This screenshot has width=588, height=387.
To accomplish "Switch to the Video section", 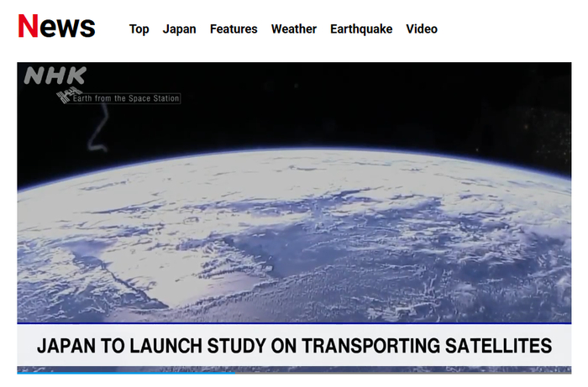I will pyautogui.click(x=422, y=29).
